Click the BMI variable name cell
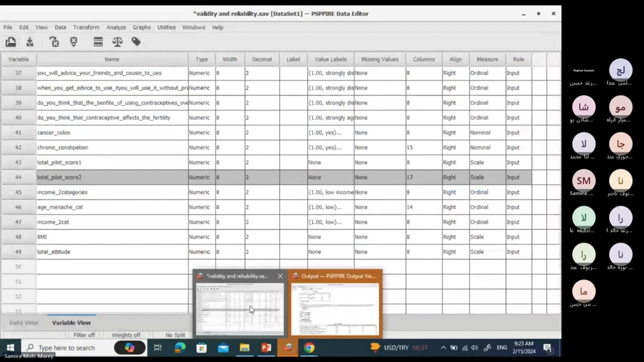 tap(112, 237)
